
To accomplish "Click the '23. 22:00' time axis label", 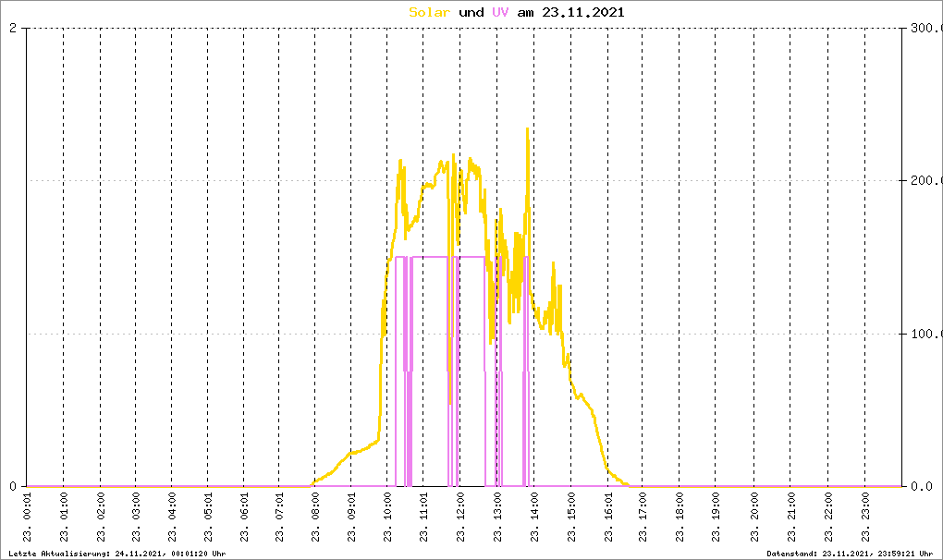I will pyautogui.click(x=828, y=517).
